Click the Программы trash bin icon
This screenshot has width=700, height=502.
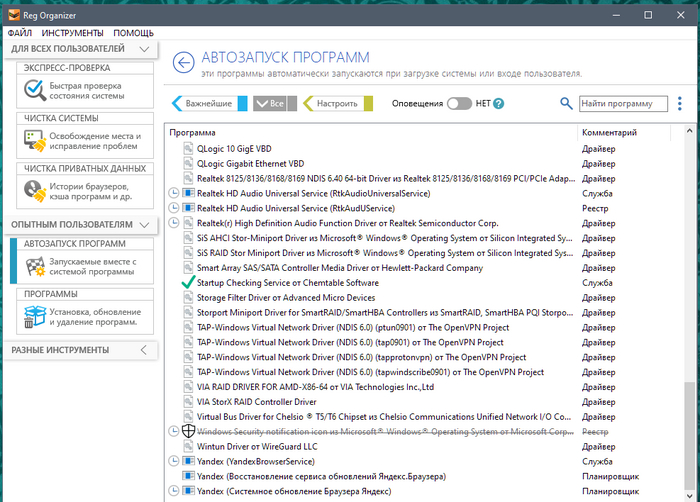coord(33,317)
